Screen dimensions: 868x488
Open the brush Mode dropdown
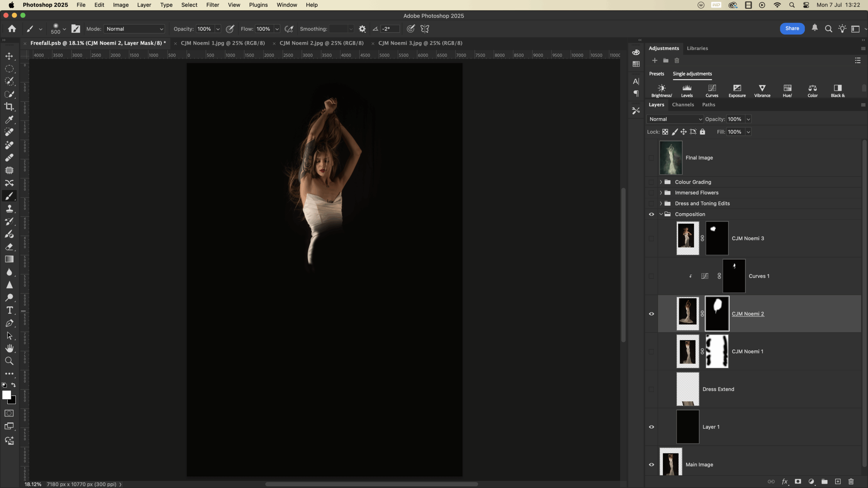135,29
